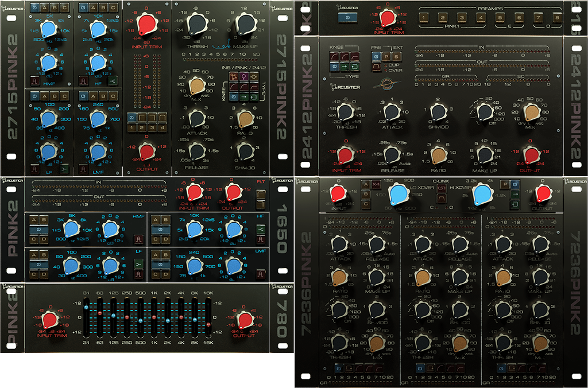
Task: Toggle the TYPE power button on 2412PINK2
Action: (x=334, y=67)
